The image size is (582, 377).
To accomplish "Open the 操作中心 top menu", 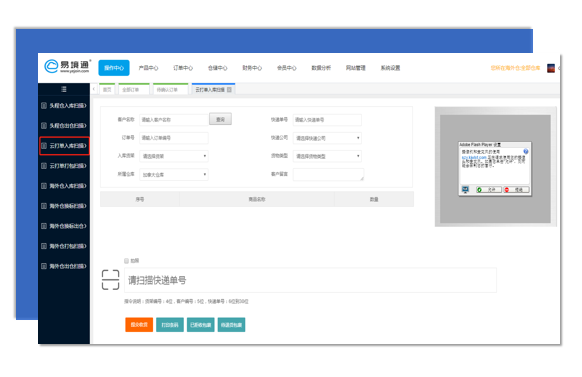I will [x=114, y=68].
